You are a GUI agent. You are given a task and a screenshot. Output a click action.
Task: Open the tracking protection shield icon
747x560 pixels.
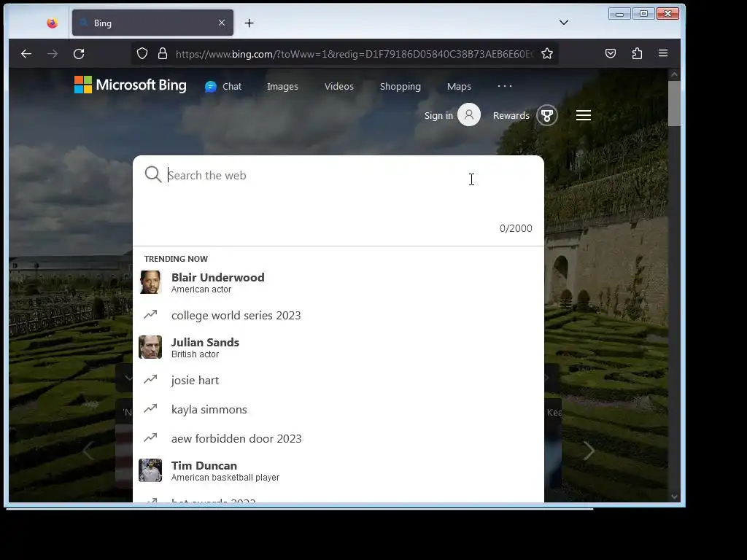142,53
